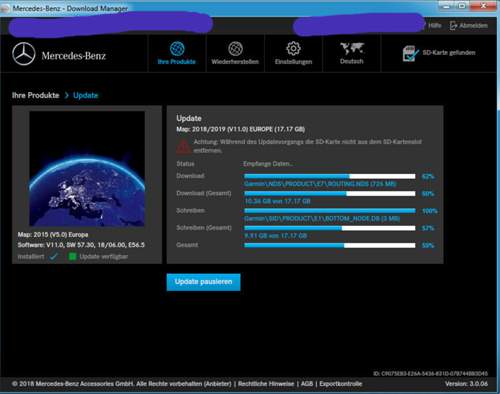This screenshot has width=500, height=394.
Task: Click the Update breadcrumb item
Action: pos(86,95)
